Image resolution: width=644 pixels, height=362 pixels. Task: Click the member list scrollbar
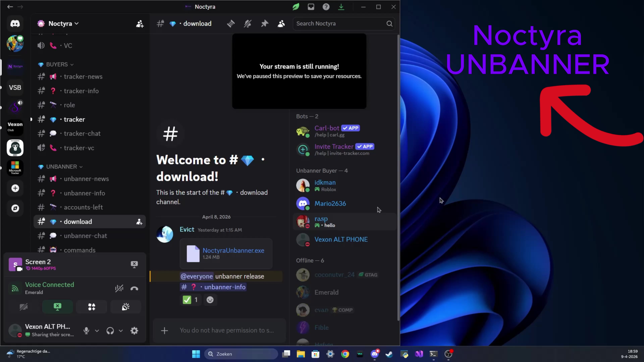point(398,177)
